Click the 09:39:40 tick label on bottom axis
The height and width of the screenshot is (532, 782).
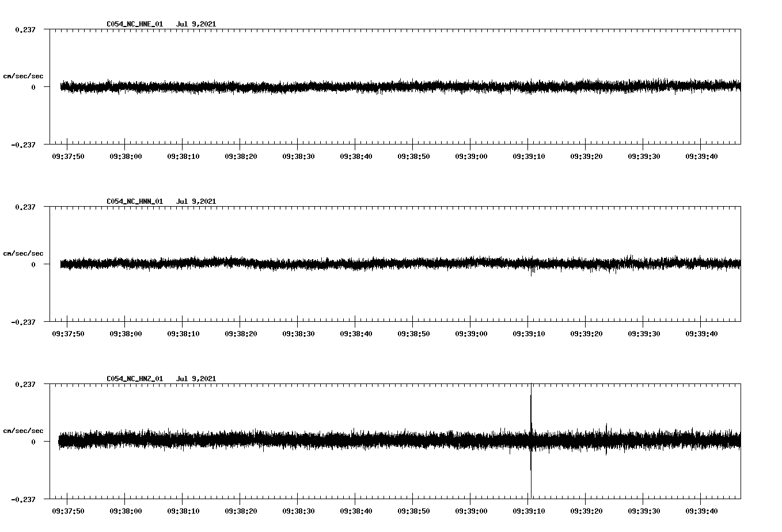coord(703,511)
